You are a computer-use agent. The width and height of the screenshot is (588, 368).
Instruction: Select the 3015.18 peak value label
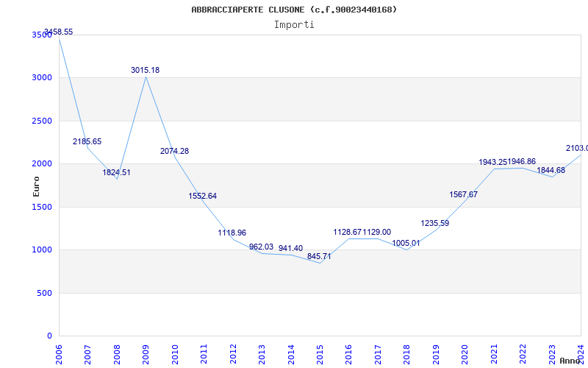coord(145,70)
